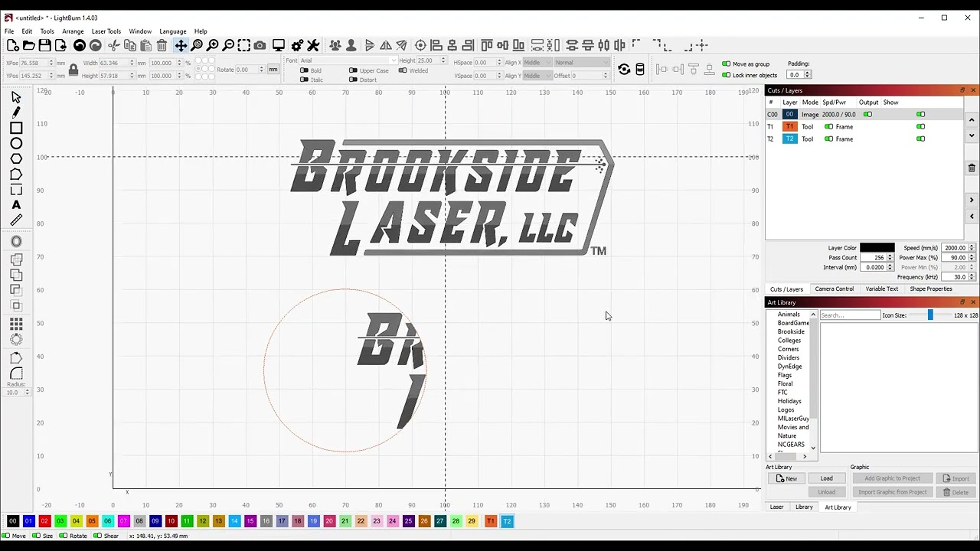
Task: Click the mm units toggle button
Action: coord(273,70)
